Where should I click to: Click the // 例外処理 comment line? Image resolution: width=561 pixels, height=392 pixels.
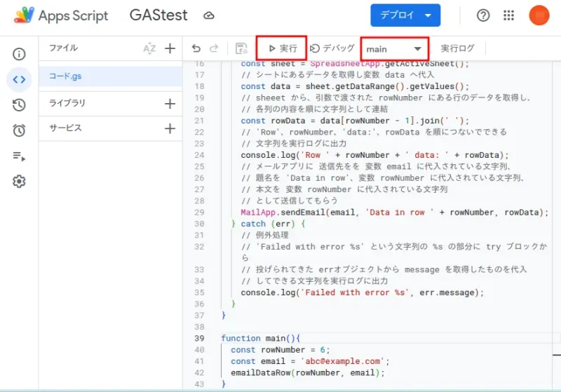[265, 236]
